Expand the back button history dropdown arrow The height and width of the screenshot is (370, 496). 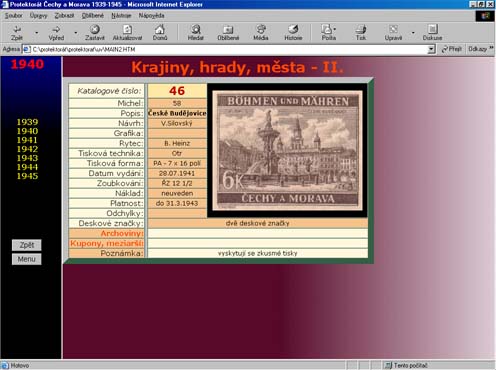37,33
